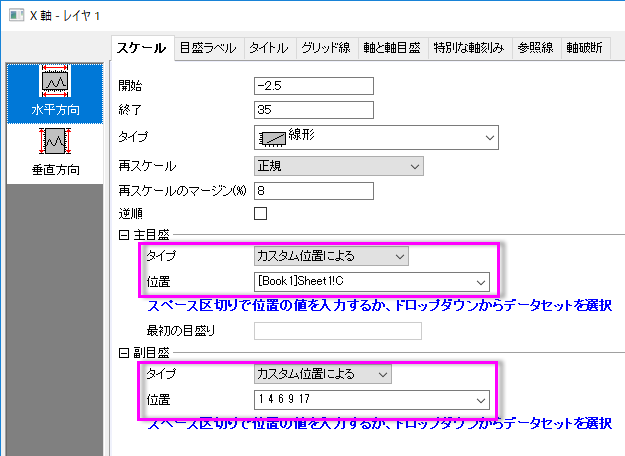Open the 参照線 tab
625x456 pixels.
coord(536,48)
